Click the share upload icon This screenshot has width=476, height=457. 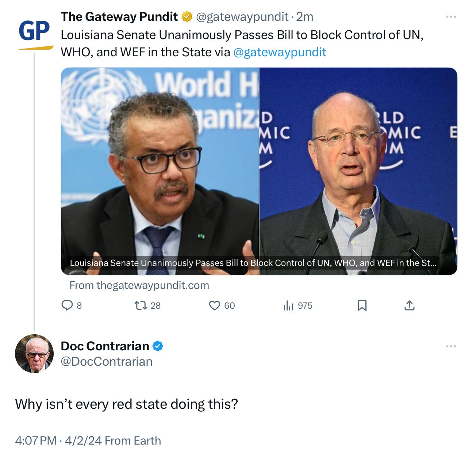410,305
